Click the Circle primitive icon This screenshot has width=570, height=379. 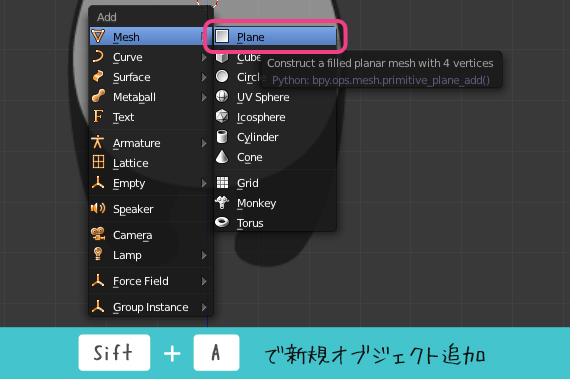tap(222, 77)
